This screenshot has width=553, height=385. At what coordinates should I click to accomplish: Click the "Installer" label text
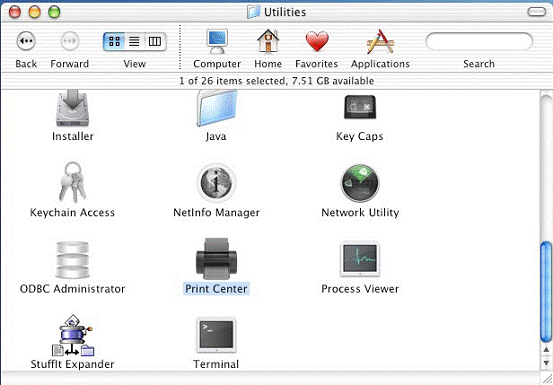pyautogui.click(x=73, y=136)
